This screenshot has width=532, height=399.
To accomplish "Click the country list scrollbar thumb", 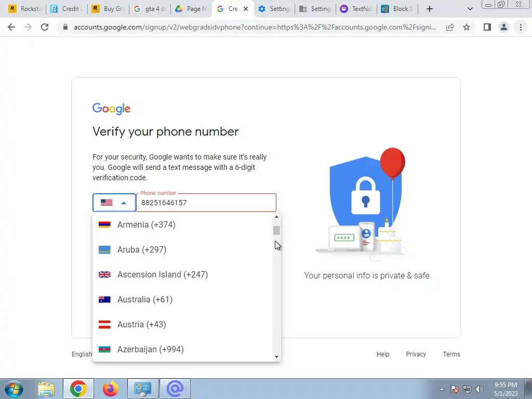I will (x=276, y=230).
